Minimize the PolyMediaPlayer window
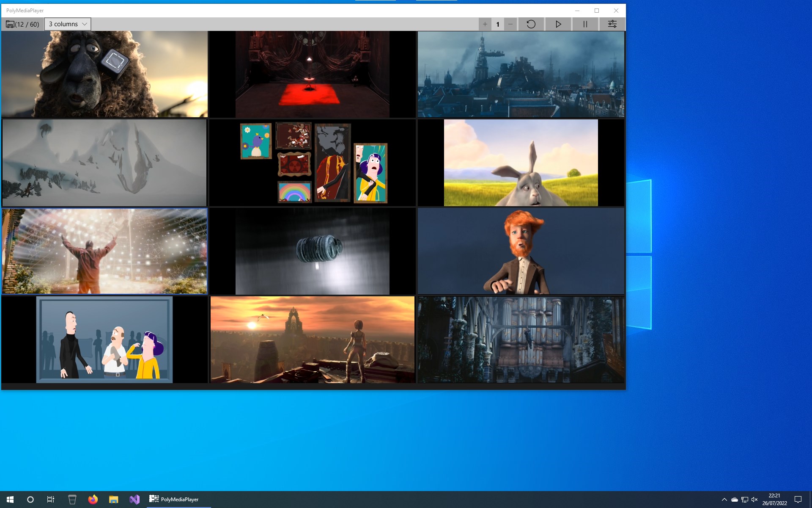 point(577,11)
